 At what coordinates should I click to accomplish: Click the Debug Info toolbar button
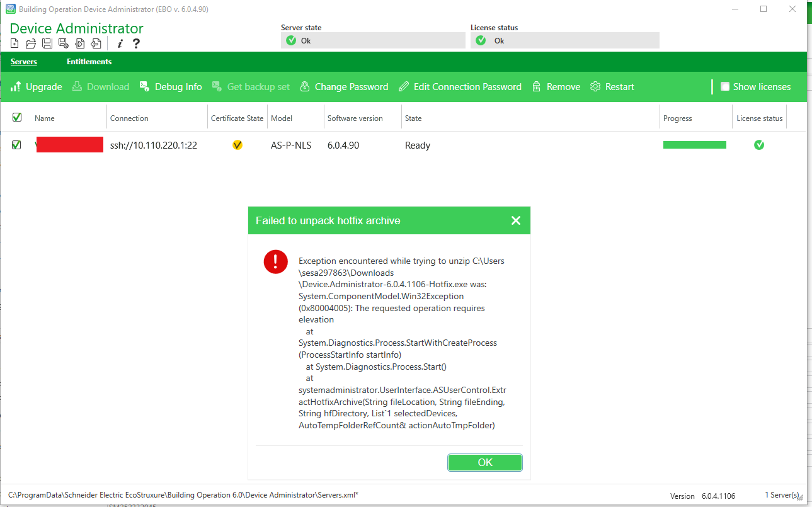click(x=171, y=87)
